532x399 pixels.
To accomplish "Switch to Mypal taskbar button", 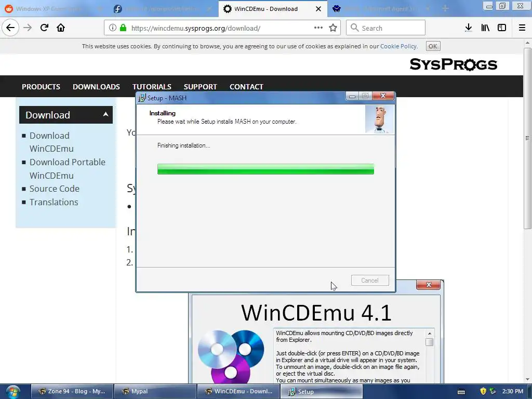I will (x=155, y=392).
